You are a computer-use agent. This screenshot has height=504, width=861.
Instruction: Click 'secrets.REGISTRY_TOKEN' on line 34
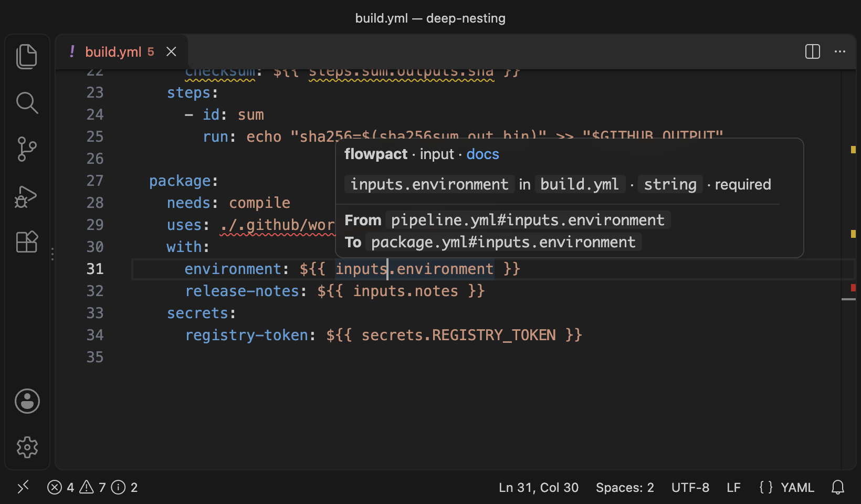point(458,335)
